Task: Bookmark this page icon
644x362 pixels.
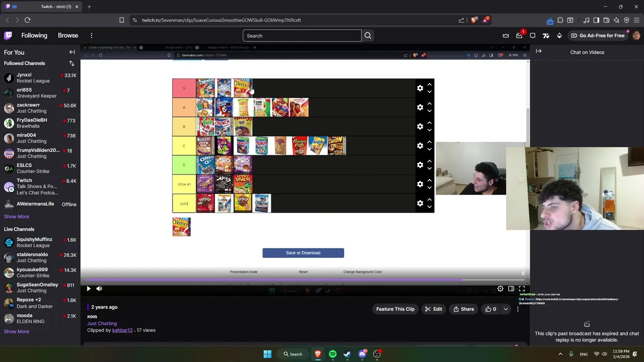Action: tap(121, 20)
